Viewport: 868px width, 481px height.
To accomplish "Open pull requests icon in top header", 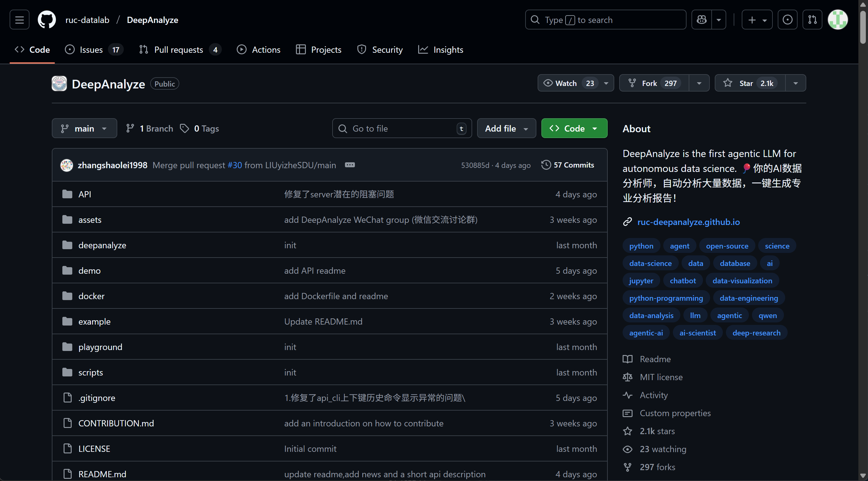I will [812, 20].
